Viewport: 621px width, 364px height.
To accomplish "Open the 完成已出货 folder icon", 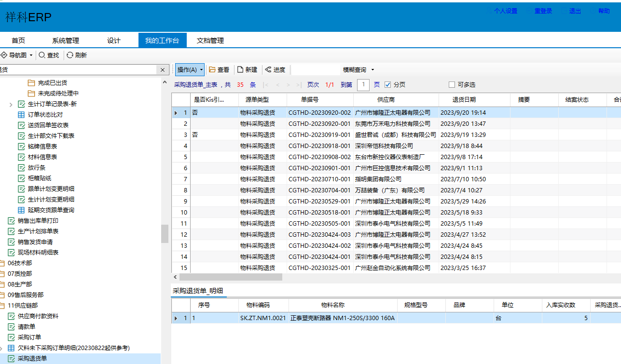I will 31,83.
